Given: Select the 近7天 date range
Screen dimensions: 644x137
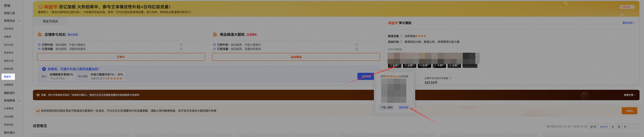Looking at the screenshot, I should pyautogui.click(x=593, y=127).
